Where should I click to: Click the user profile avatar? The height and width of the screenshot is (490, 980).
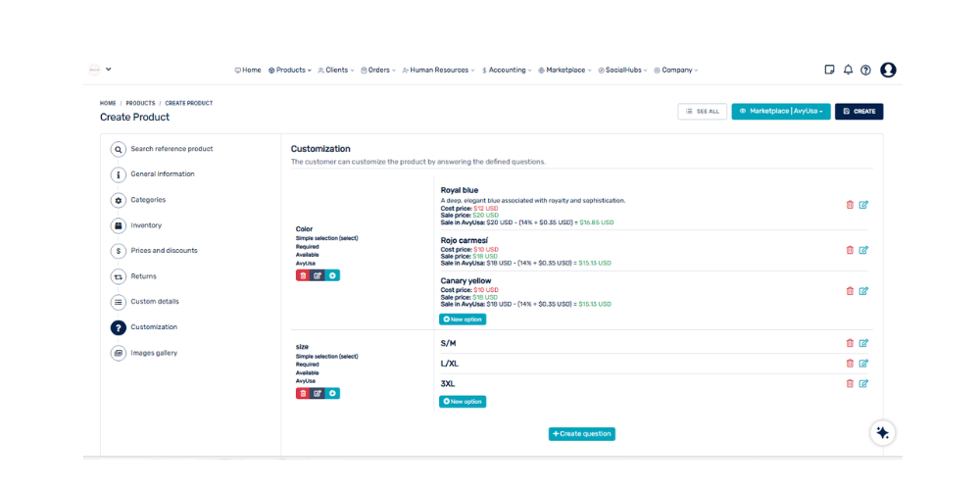[x=888, y=70]
